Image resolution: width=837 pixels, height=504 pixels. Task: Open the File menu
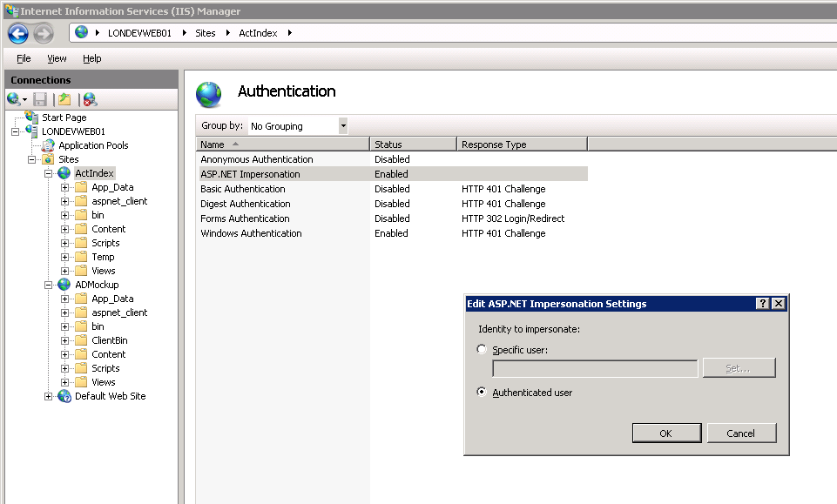click(24, 58)
